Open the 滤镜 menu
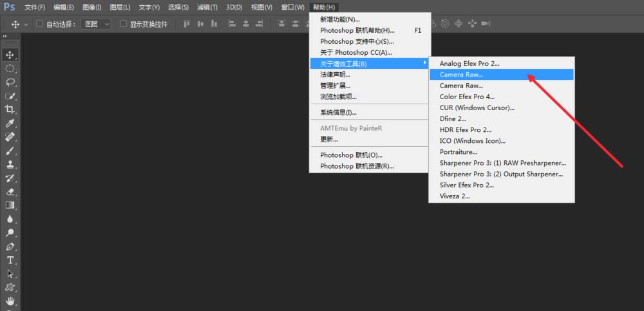 coord(207,7)
